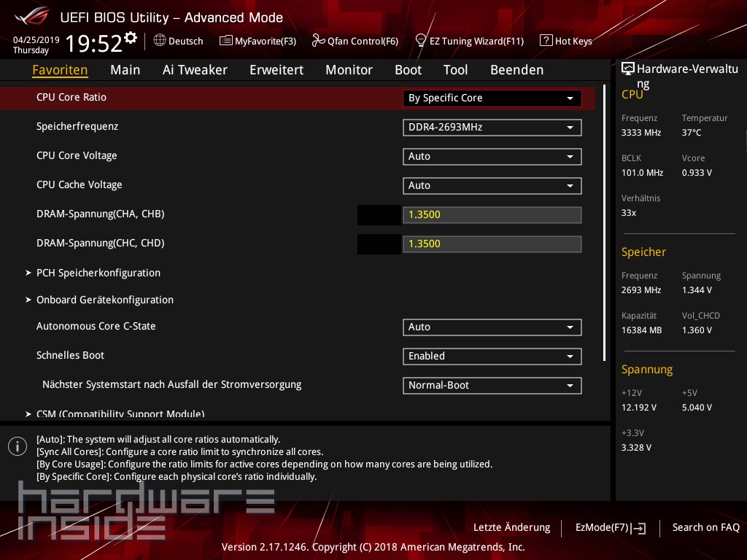Launch EZ Tuning Wizard lightbulb icon
The height and width of the screenshot is (560, 747).
[x=420, y=41]
